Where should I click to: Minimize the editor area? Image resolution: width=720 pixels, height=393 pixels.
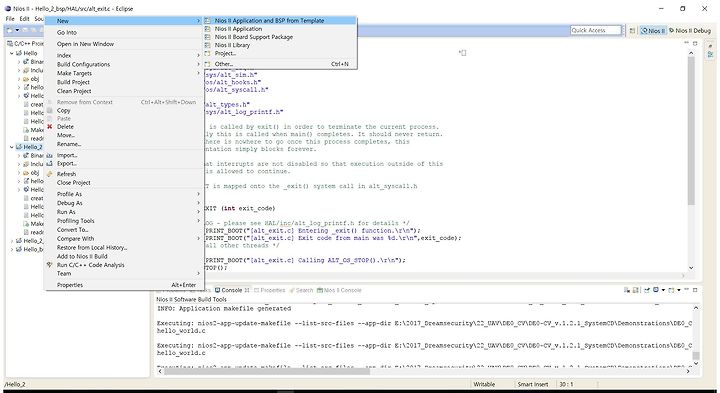687,43
